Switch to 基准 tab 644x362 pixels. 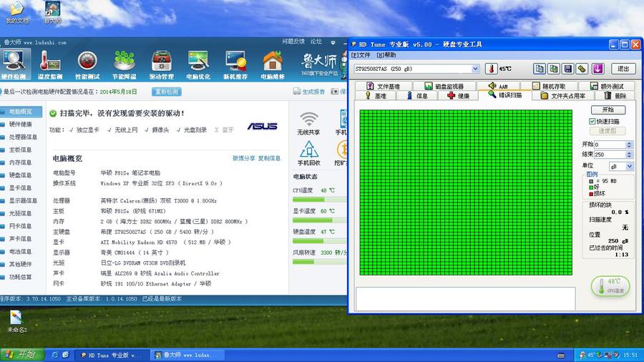coord(376,96)
